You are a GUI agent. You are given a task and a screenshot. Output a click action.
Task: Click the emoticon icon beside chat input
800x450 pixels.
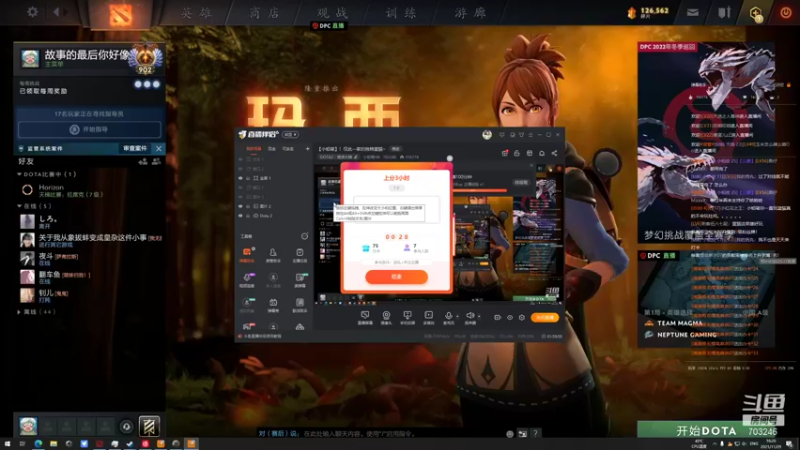click(510, 434)
